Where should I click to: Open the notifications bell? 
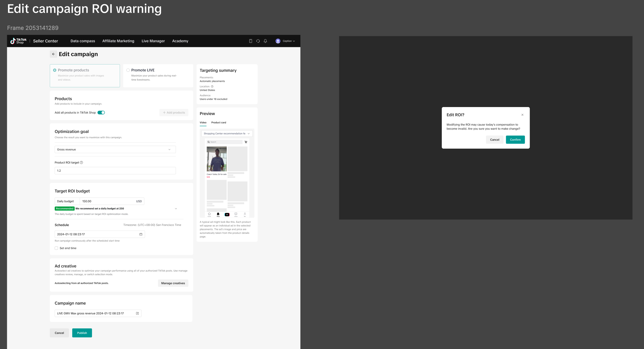(x=265, y=41)
